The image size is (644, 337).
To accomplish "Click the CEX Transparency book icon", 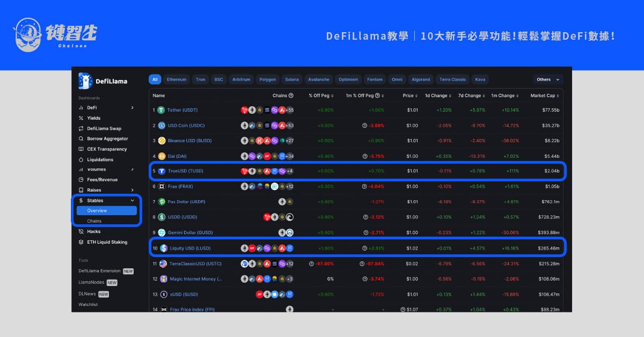I will pos(81,149).
